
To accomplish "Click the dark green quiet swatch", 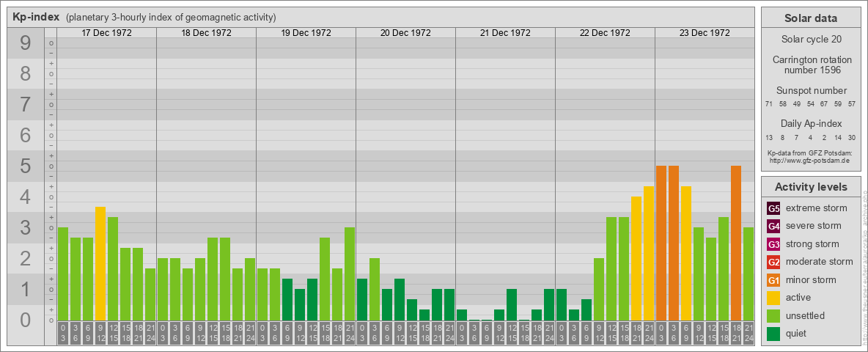I will [773, 334].
